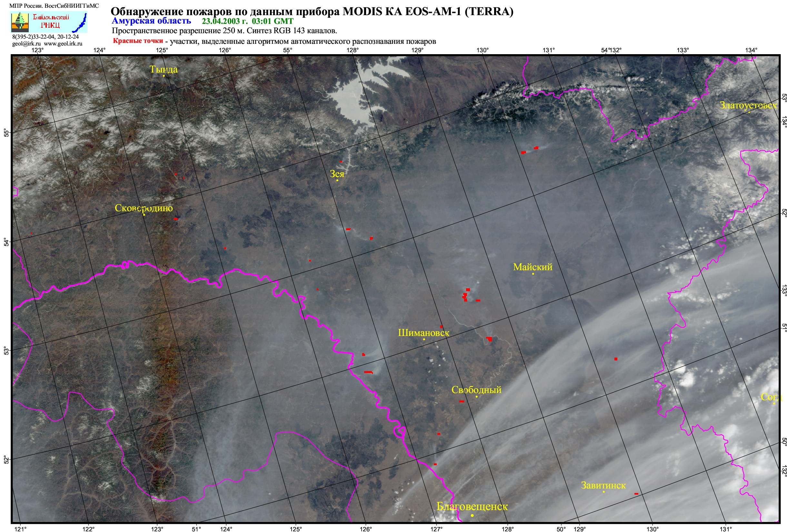Click the 'Благовещенск' city label
787x532 pixels.
tap(472, 506)
